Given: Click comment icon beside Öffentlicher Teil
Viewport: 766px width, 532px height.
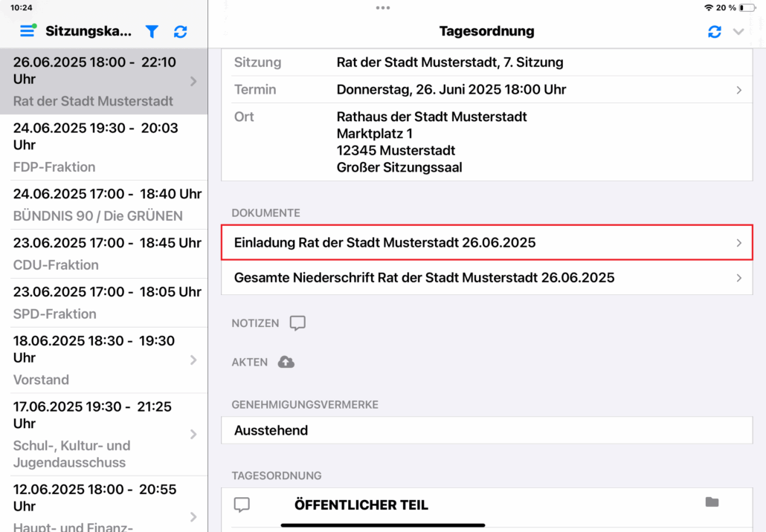Looking at the screenshot, I should point(242,505).
